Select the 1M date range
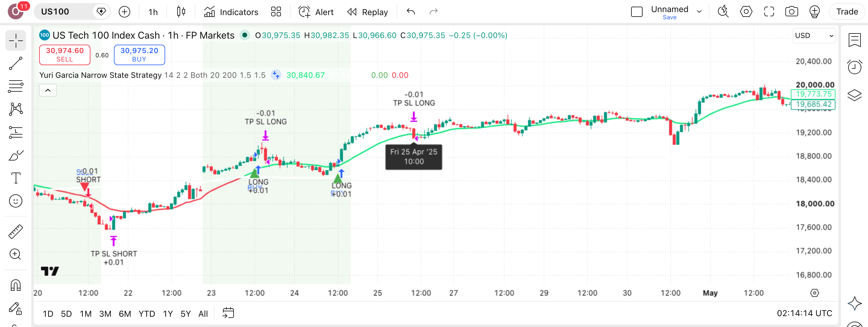This screenshot has width=868, height=327. point(86,314)
